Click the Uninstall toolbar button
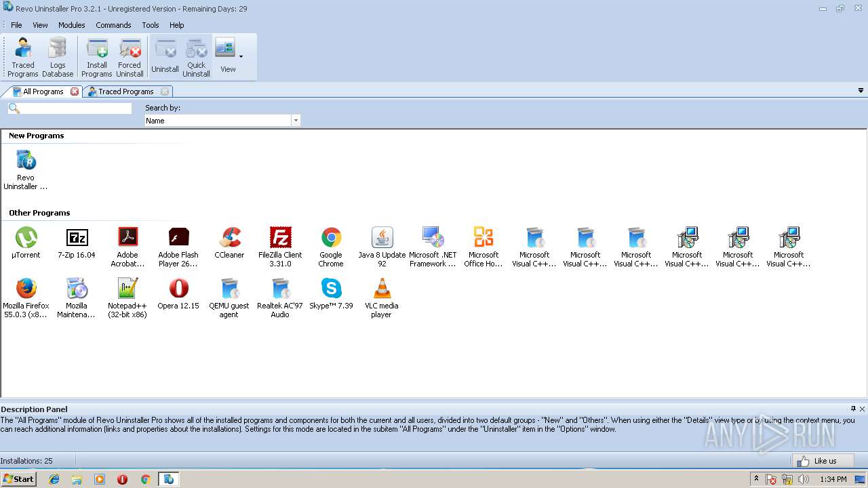868x488 pixels. coord(165,58)
